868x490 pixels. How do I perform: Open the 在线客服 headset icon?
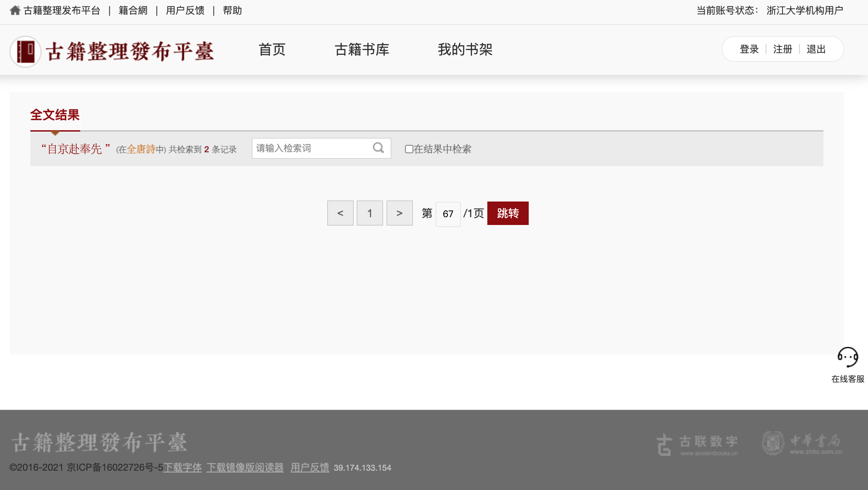847,357
